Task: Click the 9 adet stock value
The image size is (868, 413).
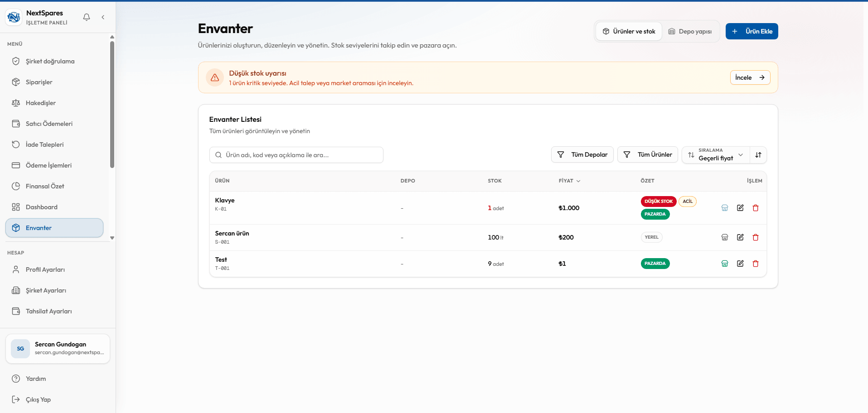Action: pyautogui.click(x=496, y=264)
